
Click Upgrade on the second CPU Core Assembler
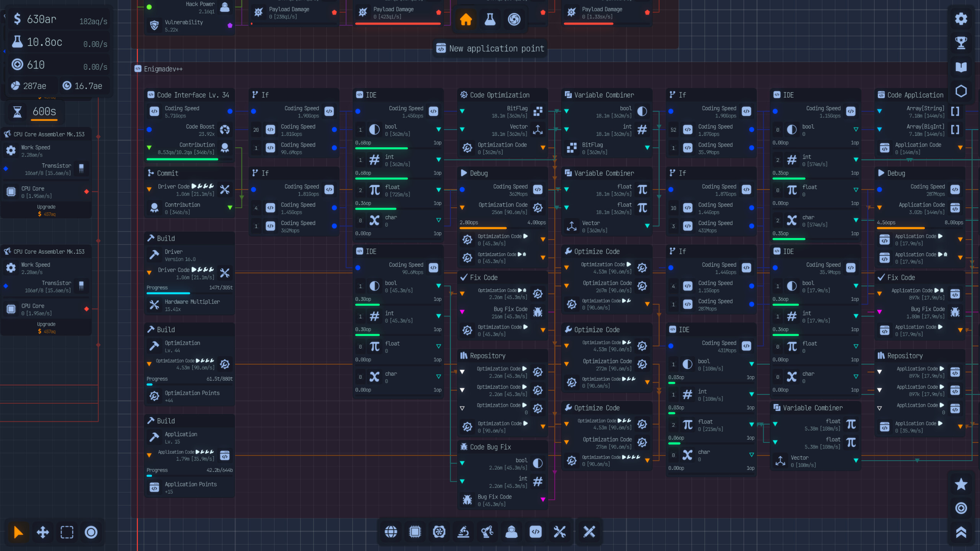click(x=46, y=328)
